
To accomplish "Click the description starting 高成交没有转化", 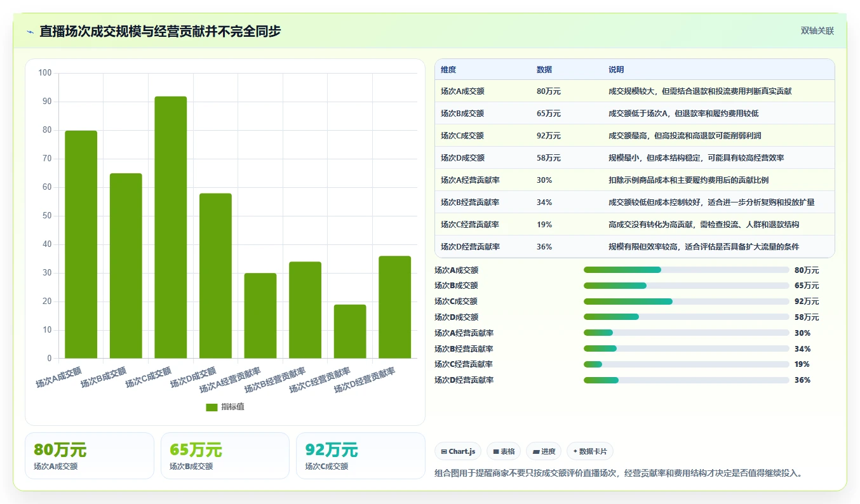I will click(704, 225).
